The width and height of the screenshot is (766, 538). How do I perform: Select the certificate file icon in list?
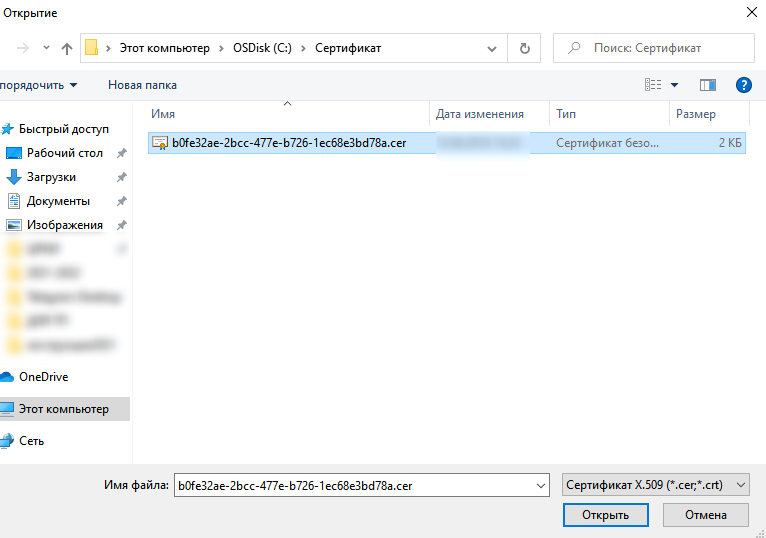coord(159,144)
